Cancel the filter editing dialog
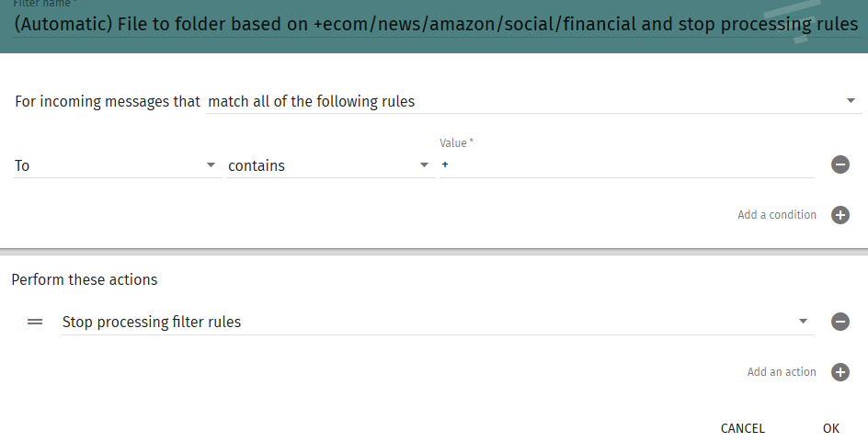Image resolution: width=868 pixels, height=442 pixels. [743, 429]
